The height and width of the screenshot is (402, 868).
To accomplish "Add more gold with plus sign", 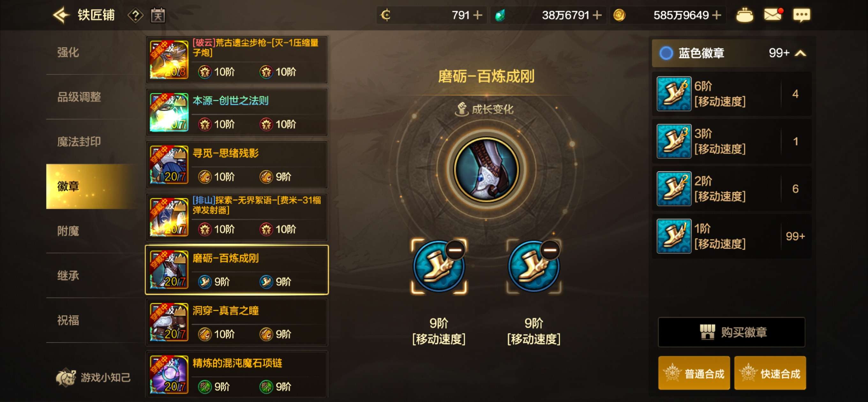I will 717,15.
